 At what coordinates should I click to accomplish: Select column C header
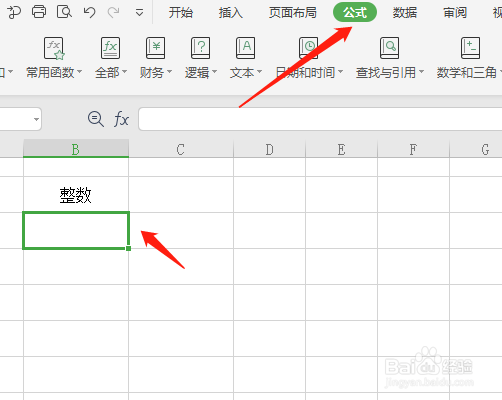tap(181, 149)
